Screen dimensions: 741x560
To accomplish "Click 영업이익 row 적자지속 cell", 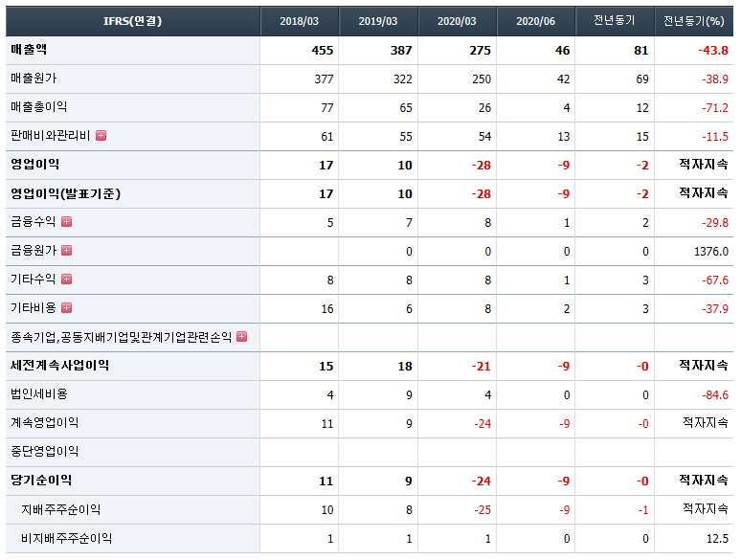I will (x=704, y=164).
